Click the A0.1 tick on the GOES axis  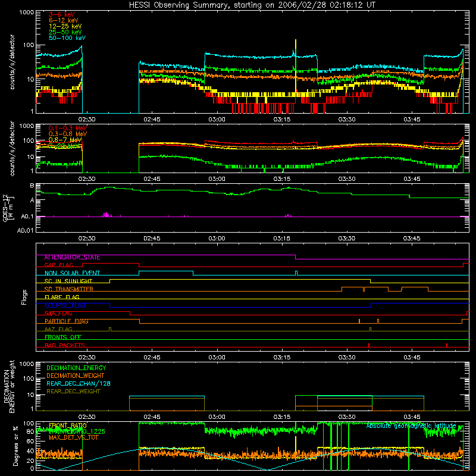click(x=27, y=217)
